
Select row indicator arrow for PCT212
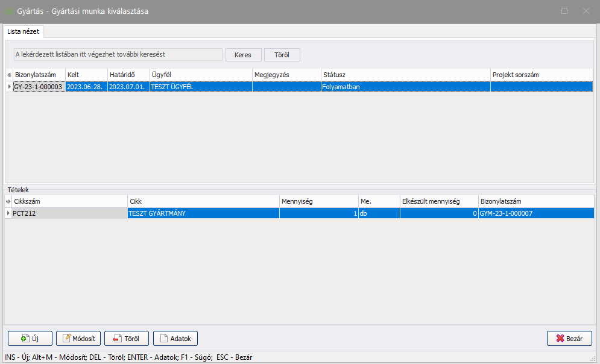(8, 213)
